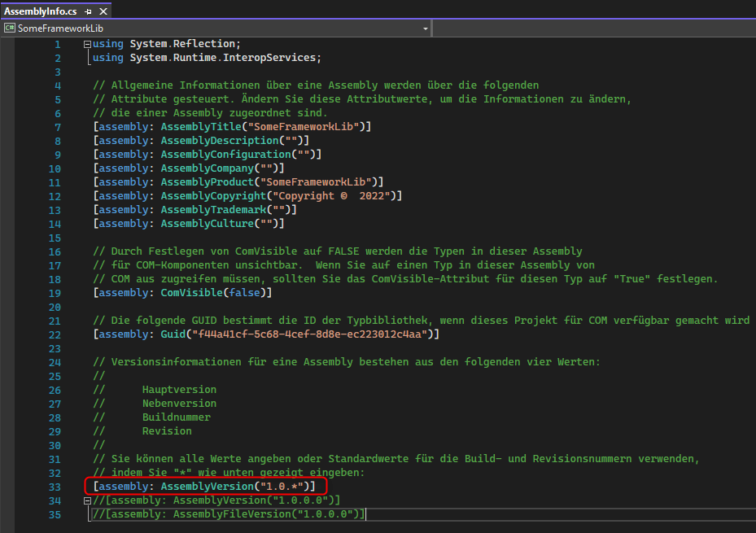This screenshot has height=533, width=756.
Task: Click the C# file icon in the navigation bar
Action: point(8,28)
